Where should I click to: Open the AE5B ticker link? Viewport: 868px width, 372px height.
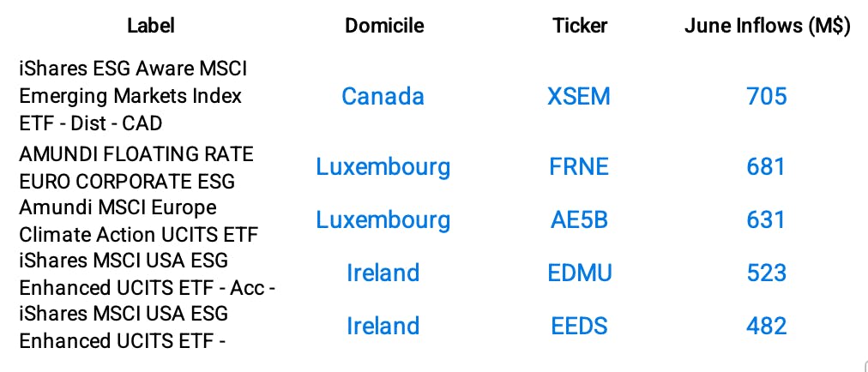pyautogui.click(x=579, y=219)
